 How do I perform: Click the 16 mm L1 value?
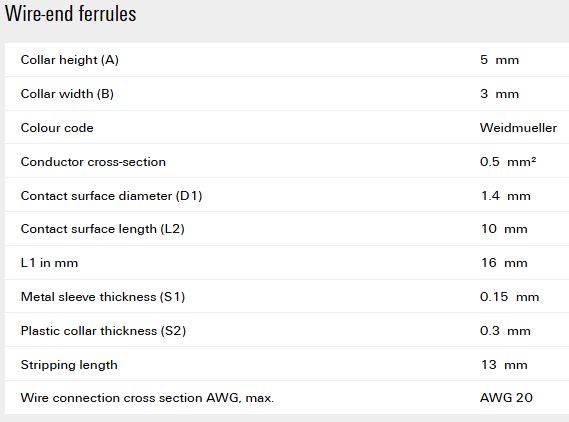pyautogui.click(x=504, y=263)
